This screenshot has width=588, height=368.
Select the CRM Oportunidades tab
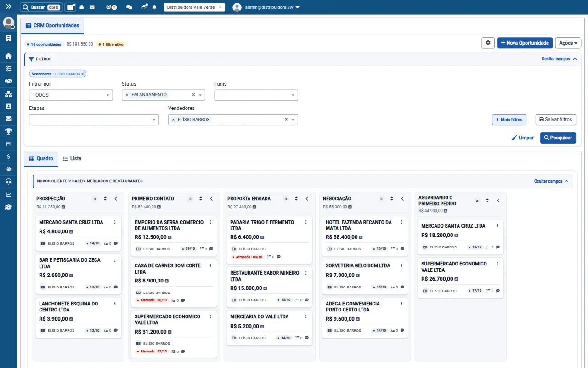click(x=52, y=26)
